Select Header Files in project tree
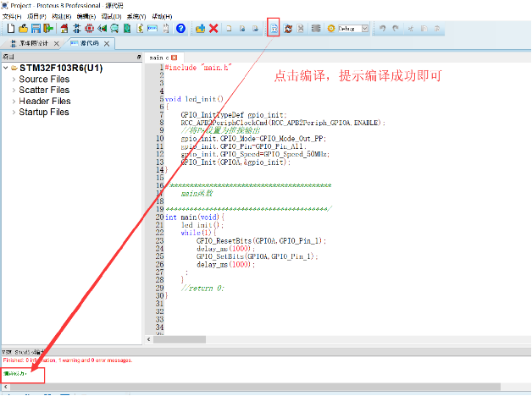532x396 pixels. (x=45, y=102)
